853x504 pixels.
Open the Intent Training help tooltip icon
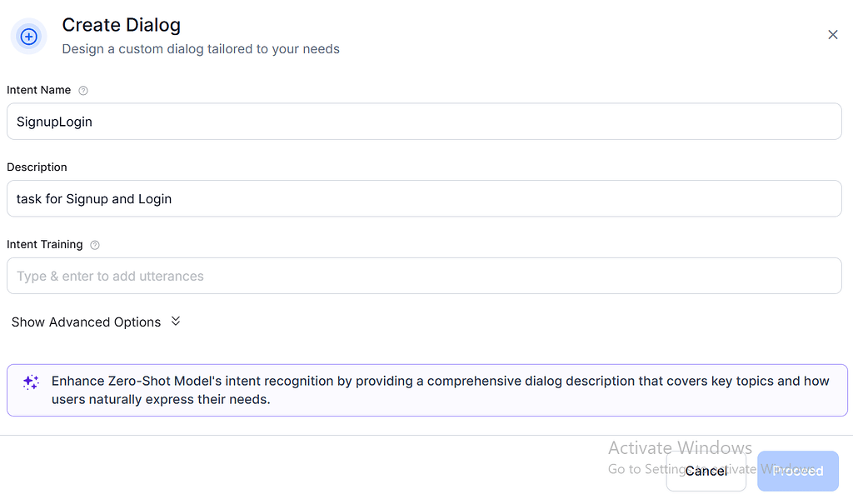pos(94,245)
